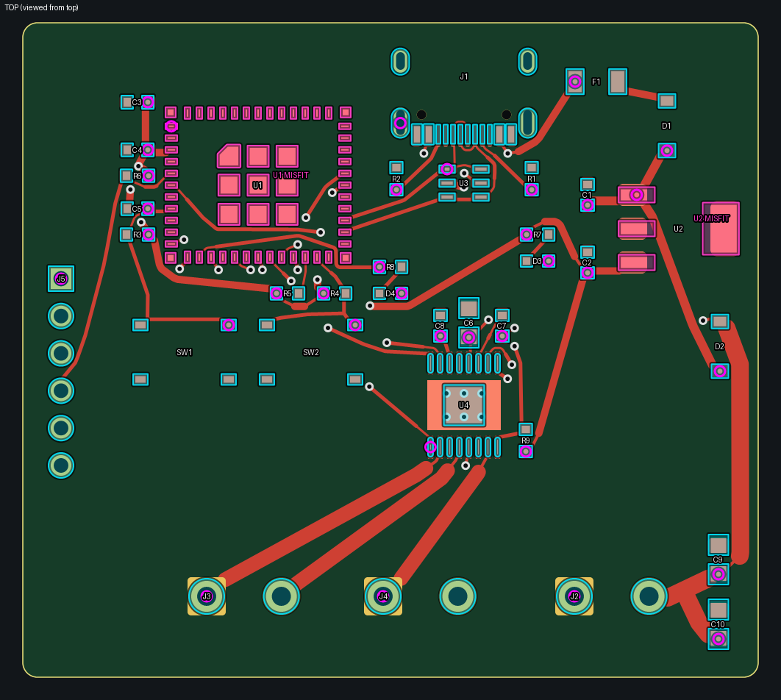Pick the R2 resistor label
Image resolution: width=781 pixels, height=700 pixels.
(396, 179)
